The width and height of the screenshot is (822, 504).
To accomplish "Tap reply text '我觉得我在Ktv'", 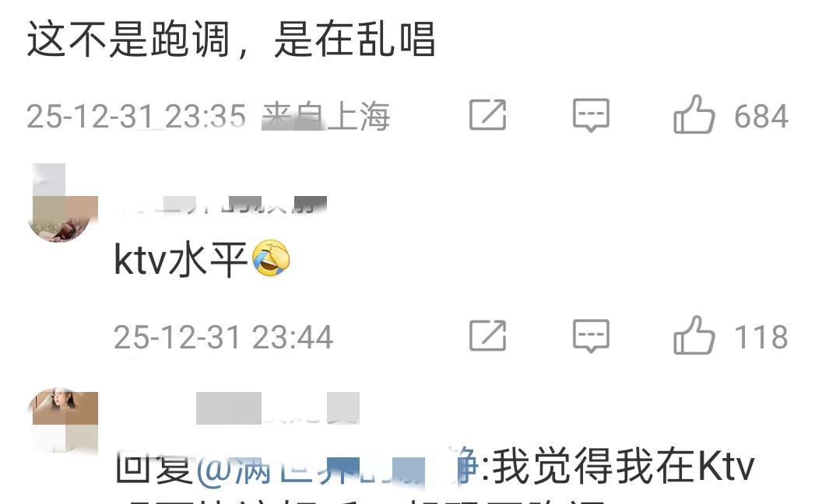I will tap(623, 465).
